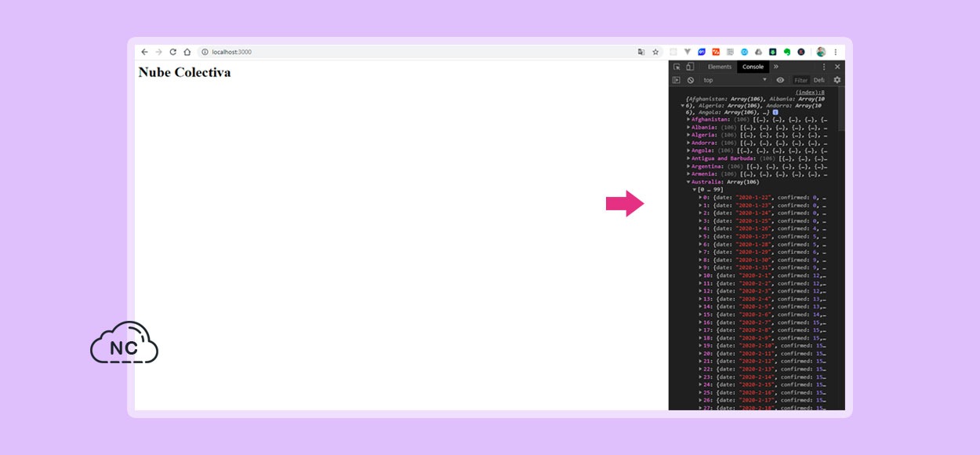Open the (index):8 source link
The width and height of the screenshot is (980, 455).
coord(810,92)
